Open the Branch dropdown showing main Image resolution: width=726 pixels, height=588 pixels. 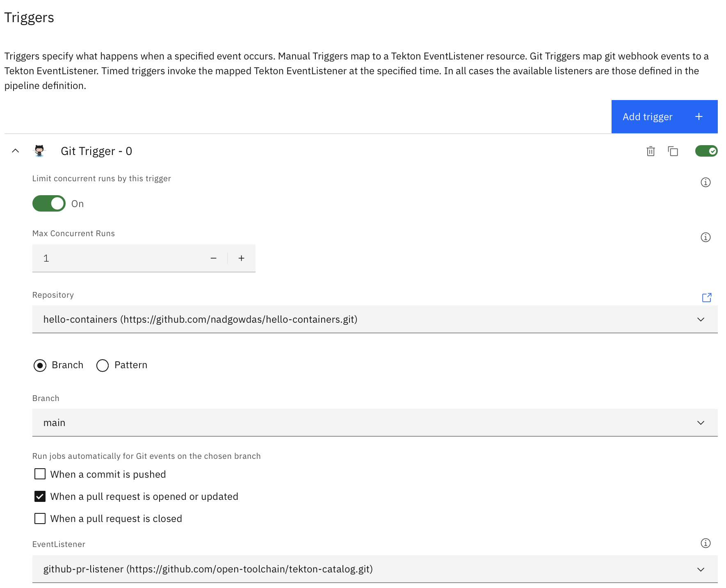coord(375,423)
